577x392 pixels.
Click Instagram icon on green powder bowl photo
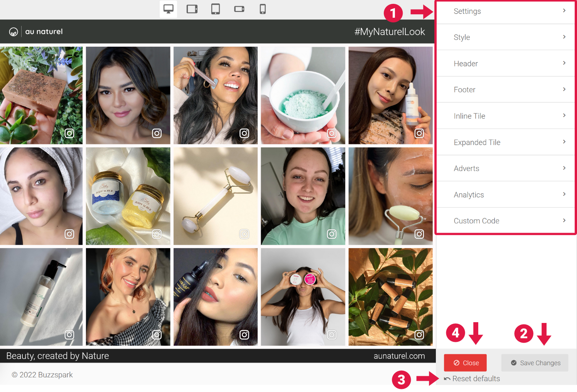332,133
